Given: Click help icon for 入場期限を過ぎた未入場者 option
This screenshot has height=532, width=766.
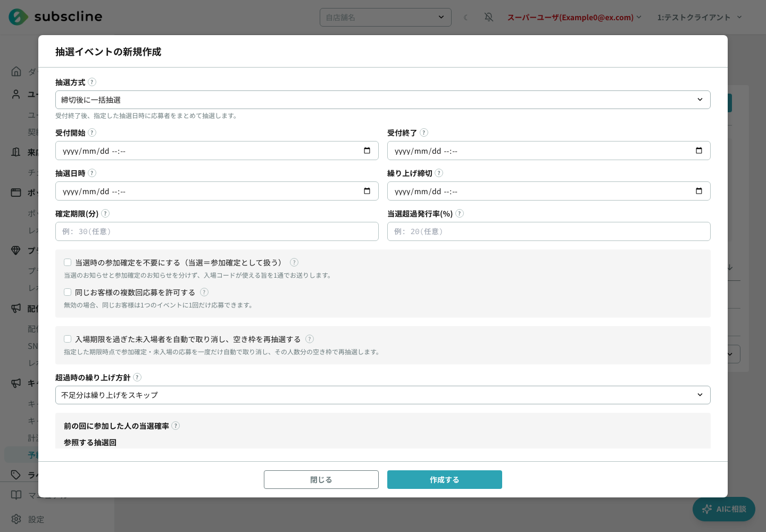Looking at the screenshot, I should pyautogui.click(x=310, y=339).
